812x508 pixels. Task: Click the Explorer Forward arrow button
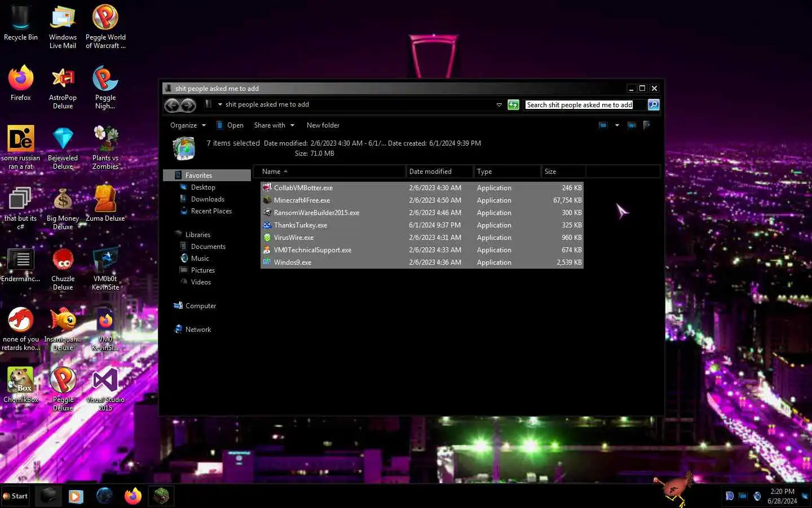click(x=188, y=105)
